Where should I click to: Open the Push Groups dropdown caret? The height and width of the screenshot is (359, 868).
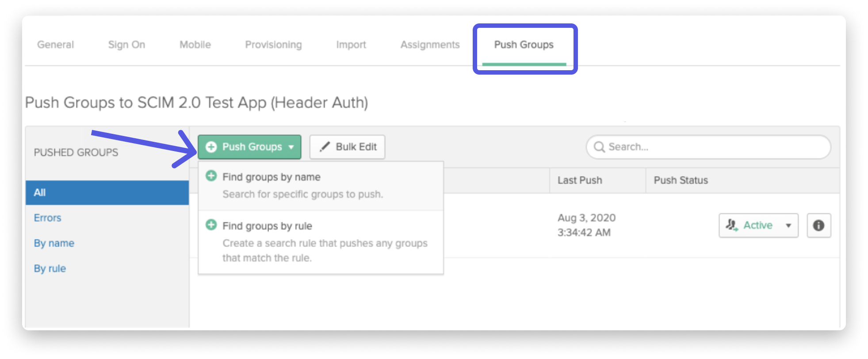(291, 147)
